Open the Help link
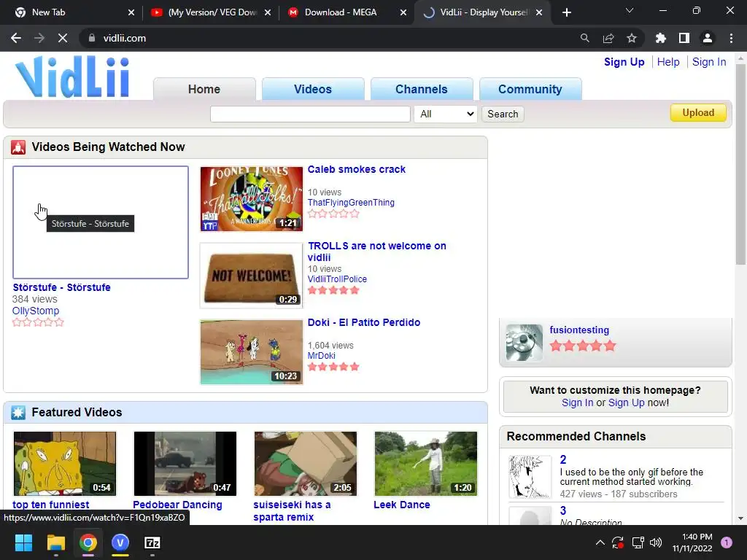 (x=668, y=62)
